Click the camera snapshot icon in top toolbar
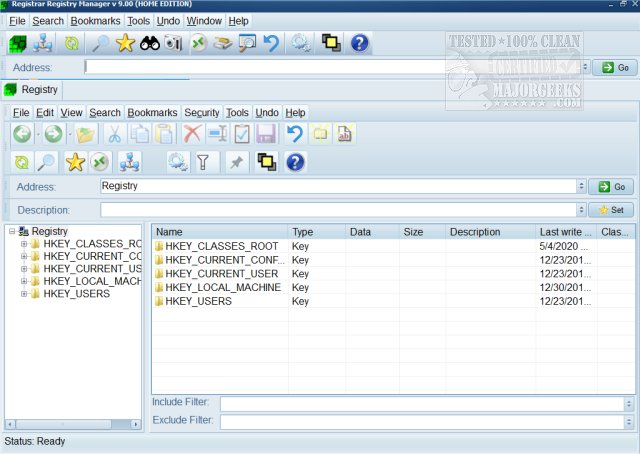640x454 pixels. click(173, 43)
